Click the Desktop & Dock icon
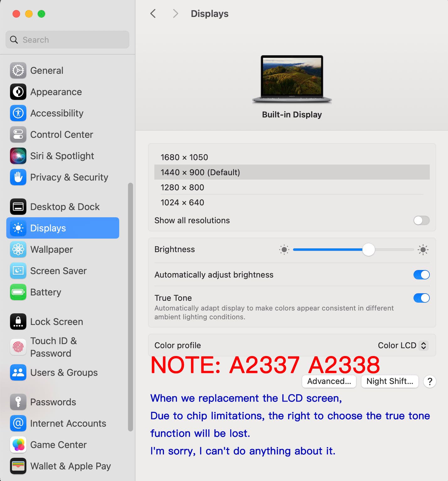 [x=18, y=207]
